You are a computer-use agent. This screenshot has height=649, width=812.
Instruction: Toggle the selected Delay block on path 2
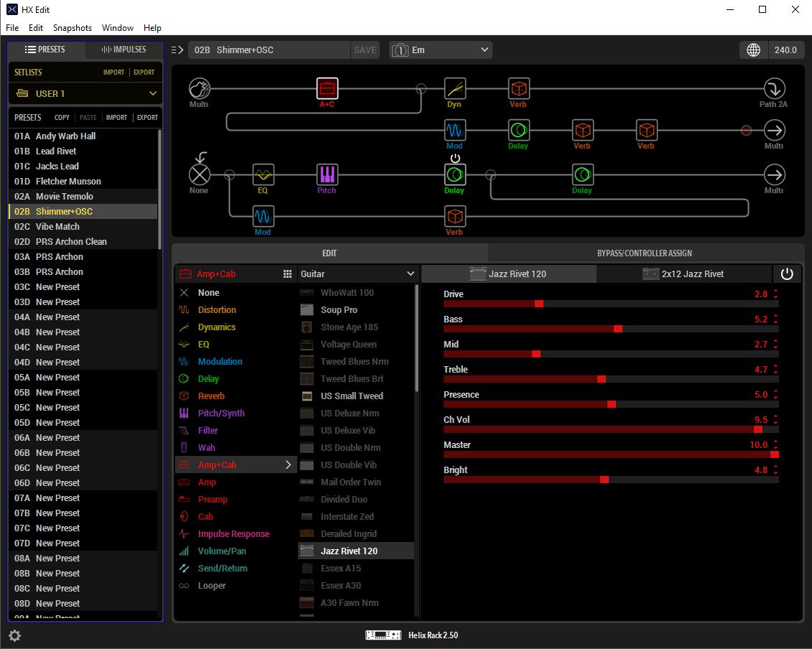point(455,158)
